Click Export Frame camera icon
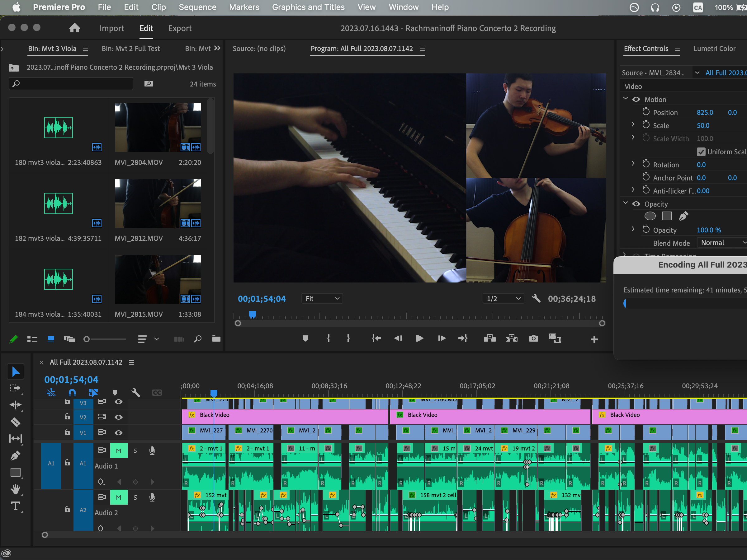The image size is (747, 560). tap(534, 338)
